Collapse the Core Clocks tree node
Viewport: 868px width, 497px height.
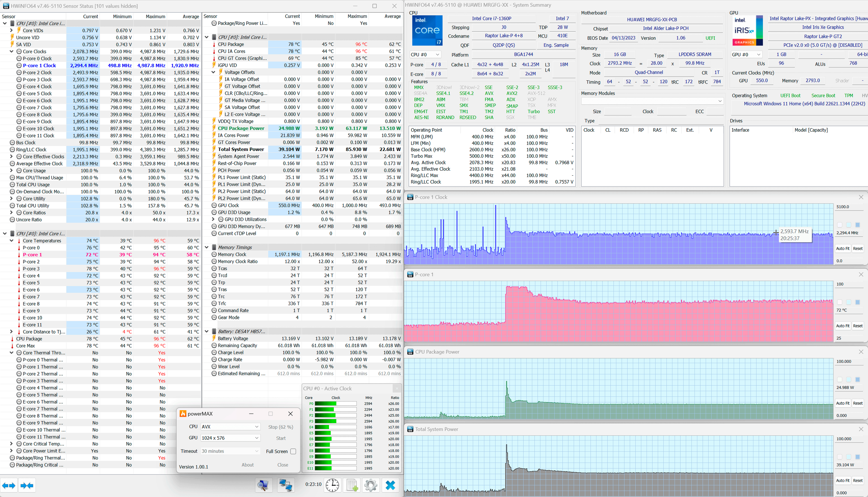click(x=12, y=51)
